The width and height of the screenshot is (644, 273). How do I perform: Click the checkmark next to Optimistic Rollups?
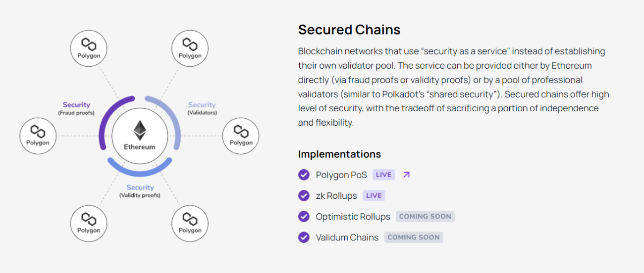pyautogui.click(x=304, y=217)
